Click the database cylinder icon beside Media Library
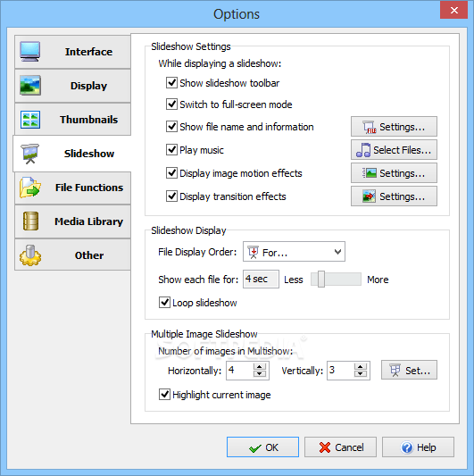Viewport: 474px width, 476px height. tap(30, 221)
